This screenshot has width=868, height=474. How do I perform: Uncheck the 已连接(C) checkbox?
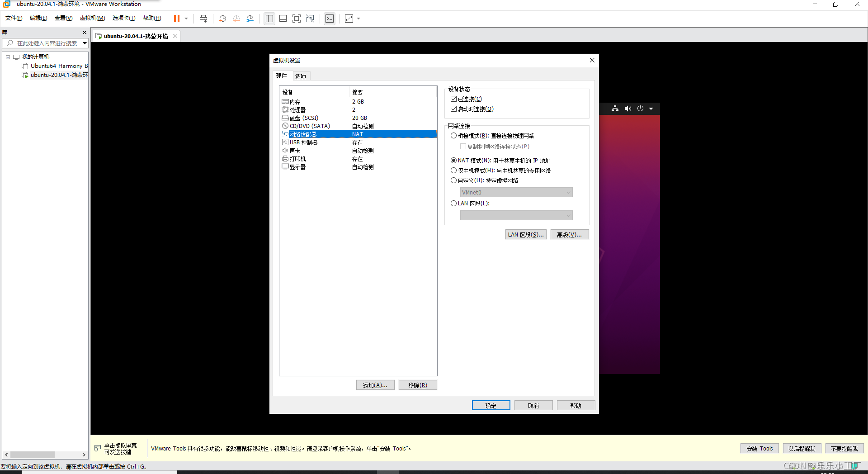point(453,99)
